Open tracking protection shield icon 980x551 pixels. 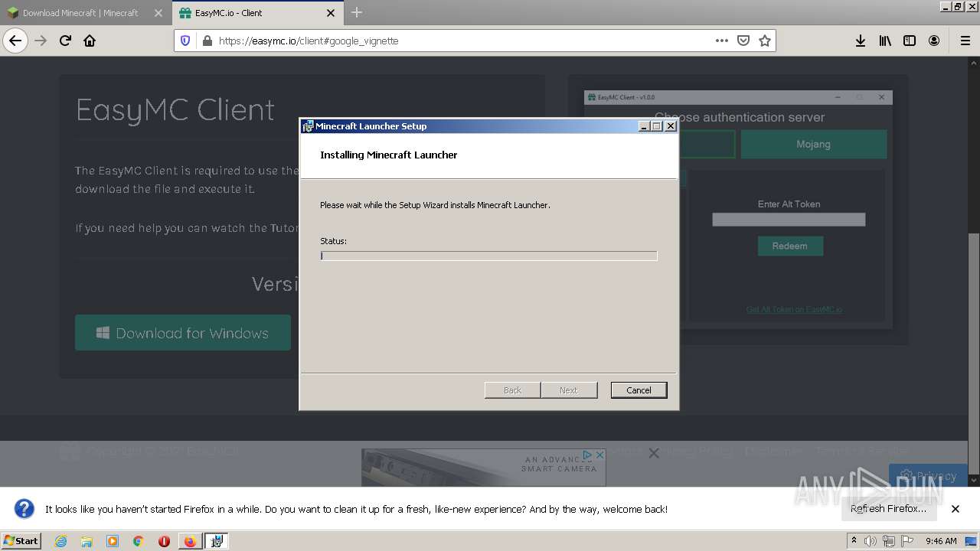coord(185,41)
